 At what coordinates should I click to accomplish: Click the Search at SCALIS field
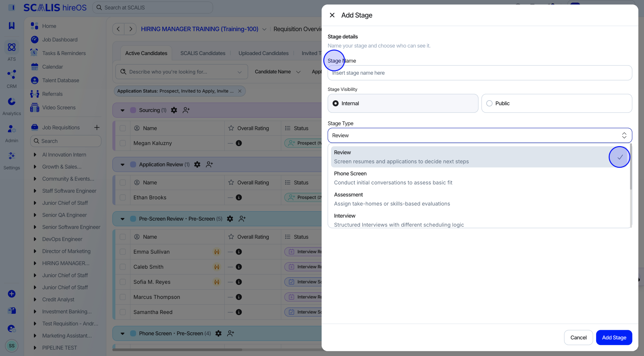pos(153,8)
